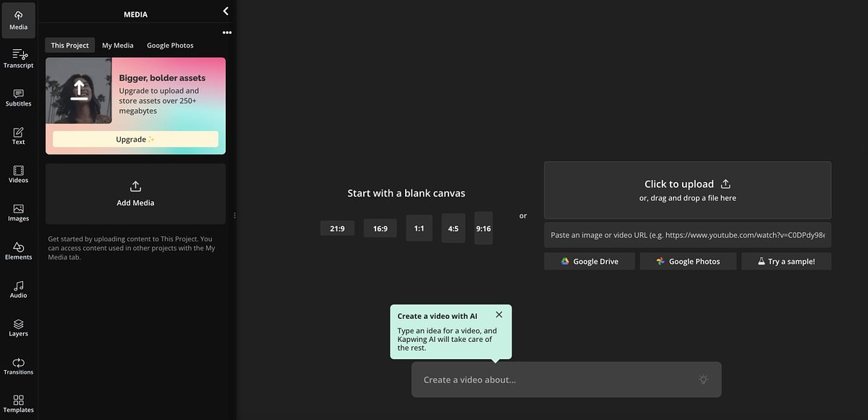This screenshot has width=868, height=420.
Task: Select the Text tool in the sidebar
Action: click(18, 136)
